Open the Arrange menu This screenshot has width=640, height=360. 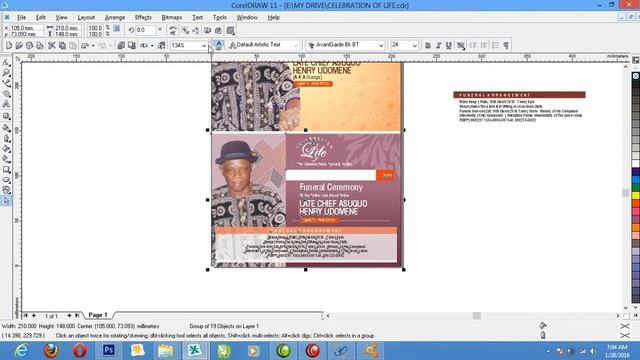pos(115,18)
